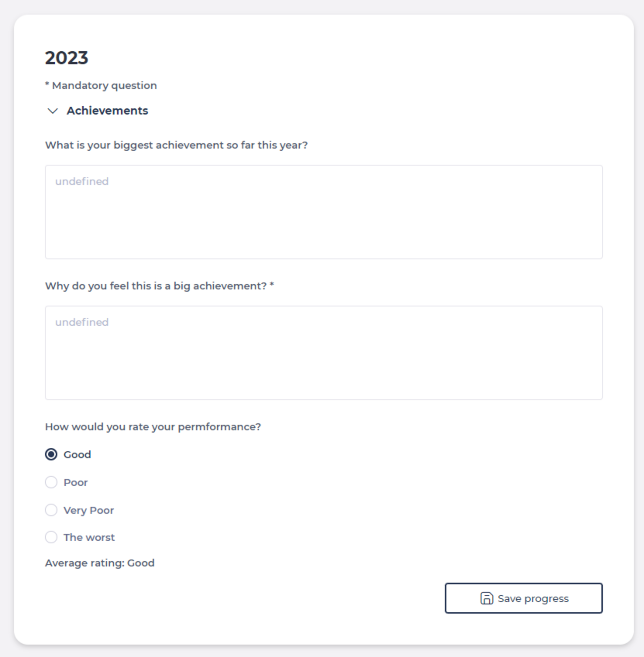Select the Good radio button
The image size is (644, 657).
51,454
